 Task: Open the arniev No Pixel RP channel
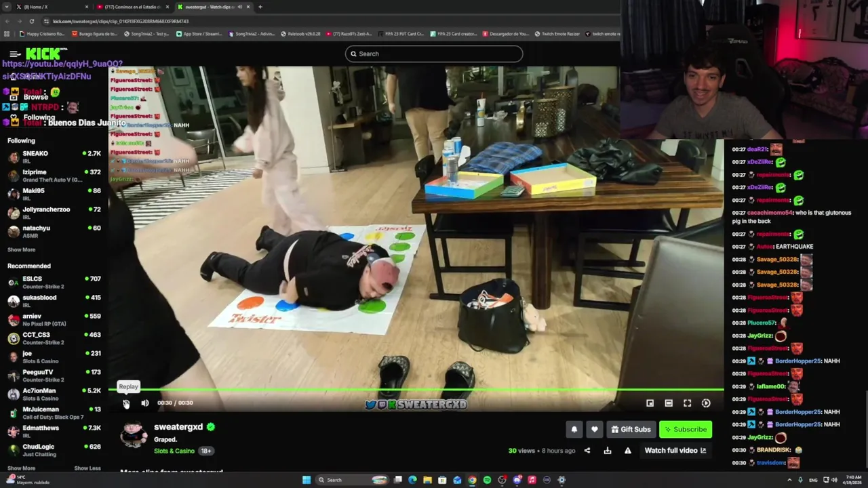(54, 319)
